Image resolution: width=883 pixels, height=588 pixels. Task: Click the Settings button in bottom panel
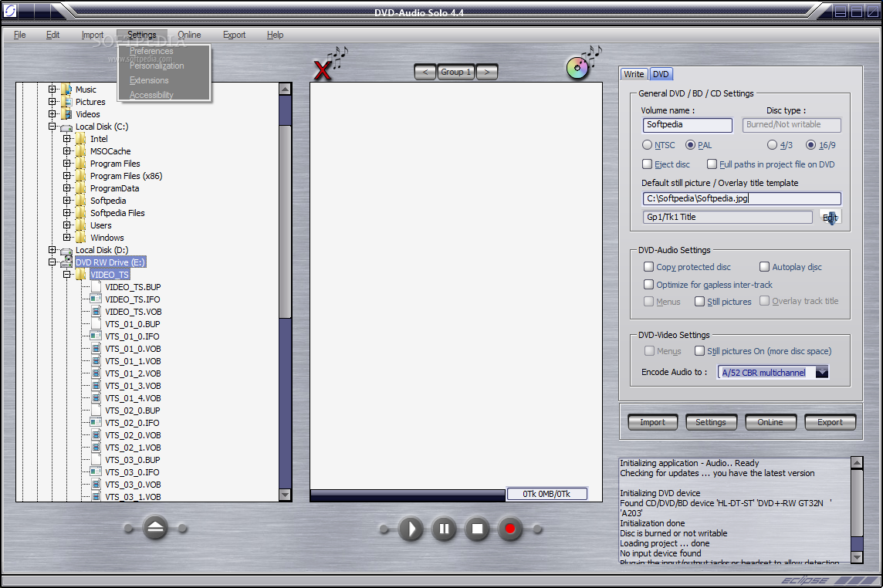[711, 422]
